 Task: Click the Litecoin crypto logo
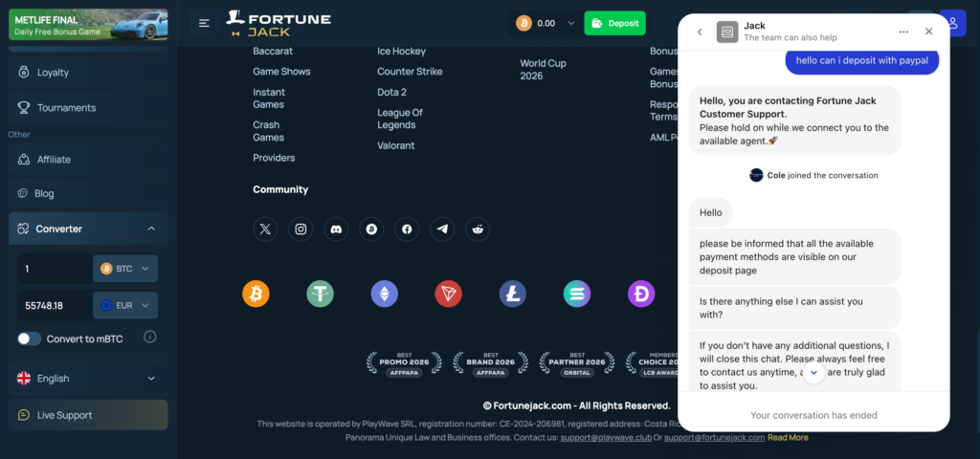point(513,294)
